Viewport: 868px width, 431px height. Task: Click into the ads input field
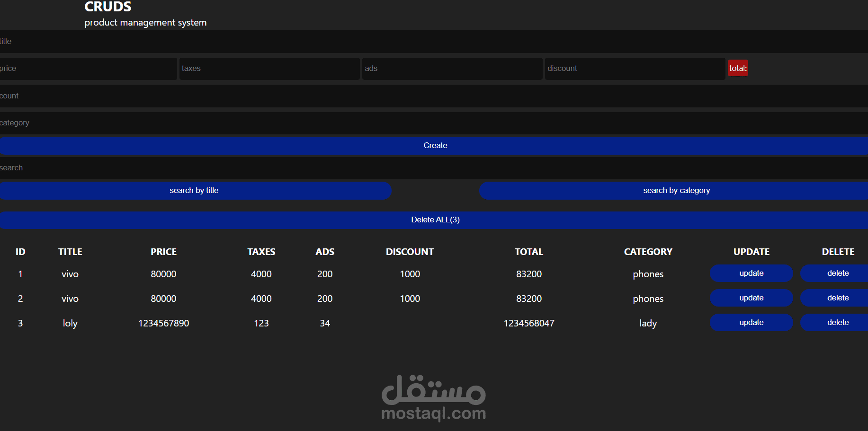pos(452,69)
